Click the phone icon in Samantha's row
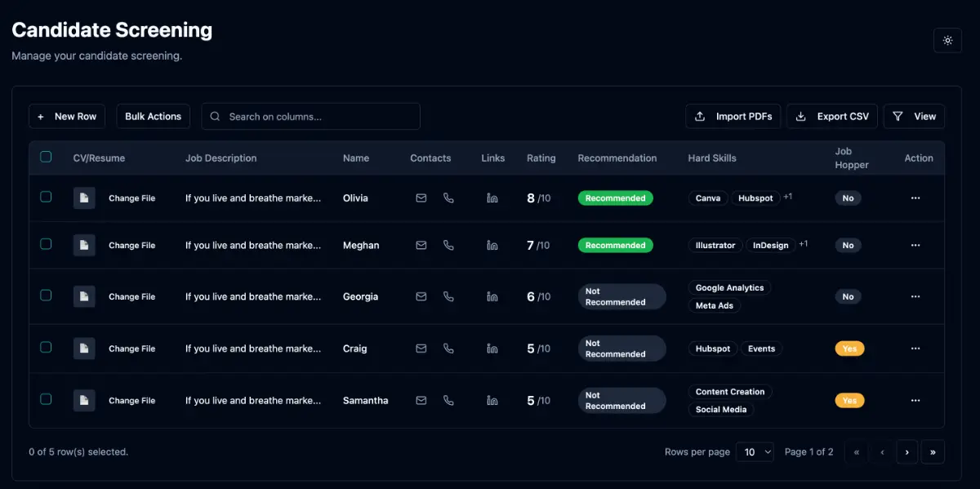Screen dimensions: 980x489 448,400
